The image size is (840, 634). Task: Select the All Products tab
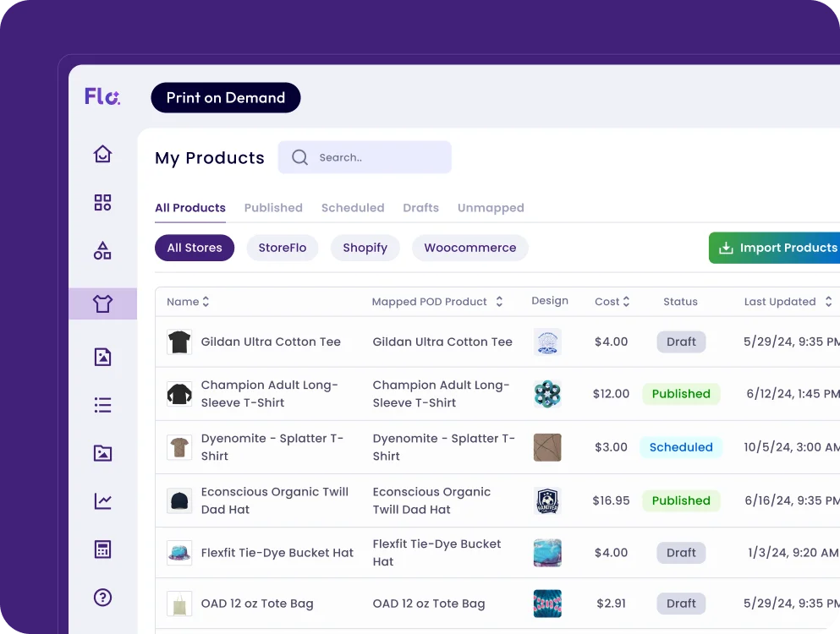(x=190, y=208)
